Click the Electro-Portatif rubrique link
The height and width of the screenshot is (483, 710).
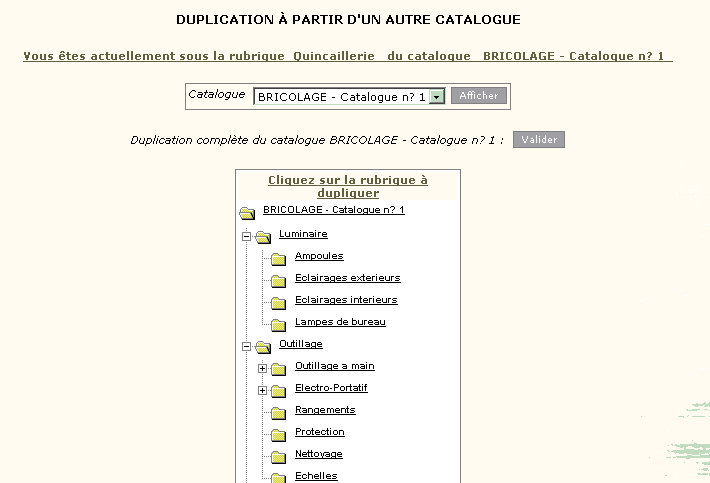pyautogui.click(x=331, y=388)
